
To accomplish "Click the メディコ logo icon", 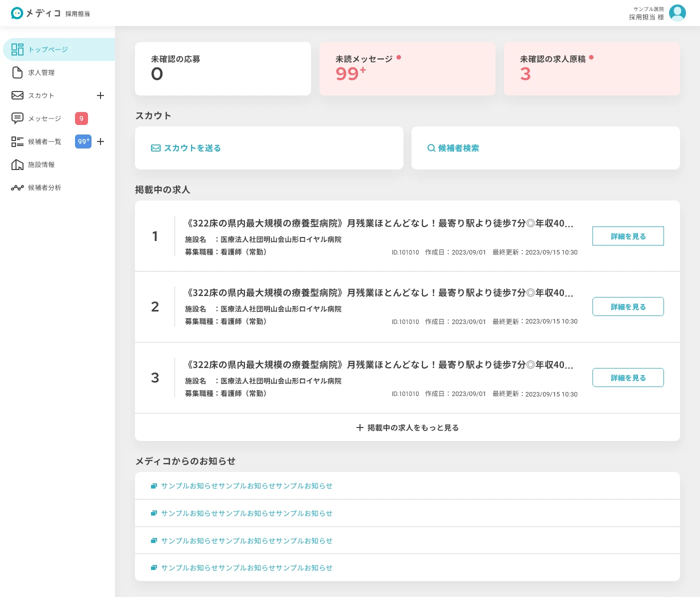I will [17, 13].
